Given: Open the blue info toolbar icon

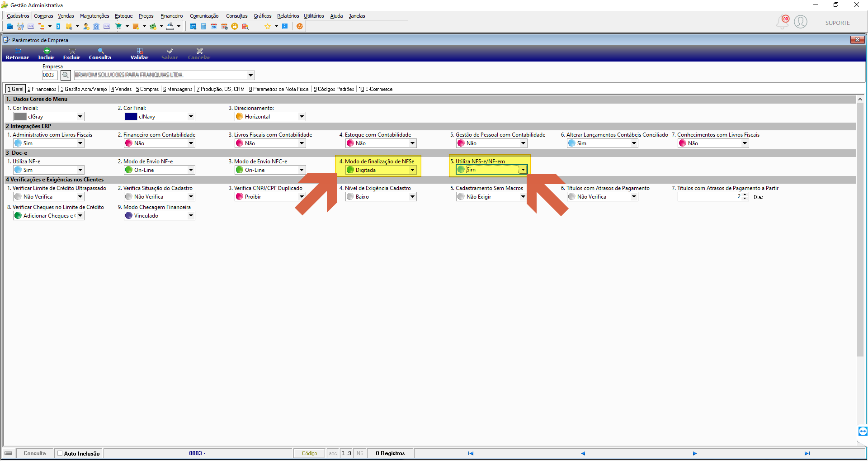Looking at the screenshot, I should (285, 26).
